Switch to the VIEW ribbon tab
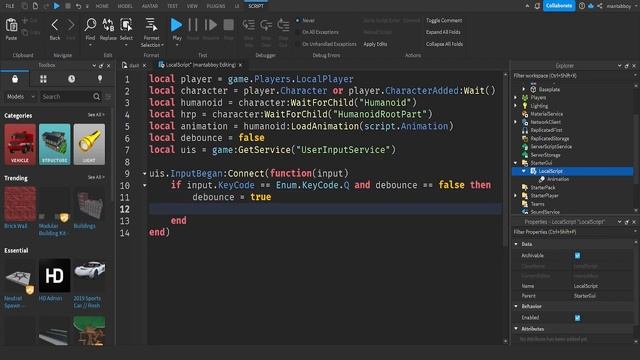Image resolution: width=640 pixels, height=360 pixels. pyautogui.click(x=192, y=6)
